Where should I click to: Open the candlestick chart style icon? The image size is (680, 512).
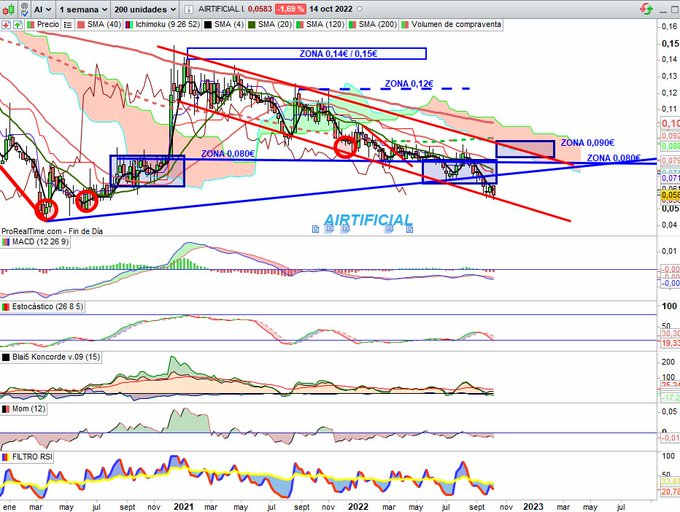coord(9,9)
